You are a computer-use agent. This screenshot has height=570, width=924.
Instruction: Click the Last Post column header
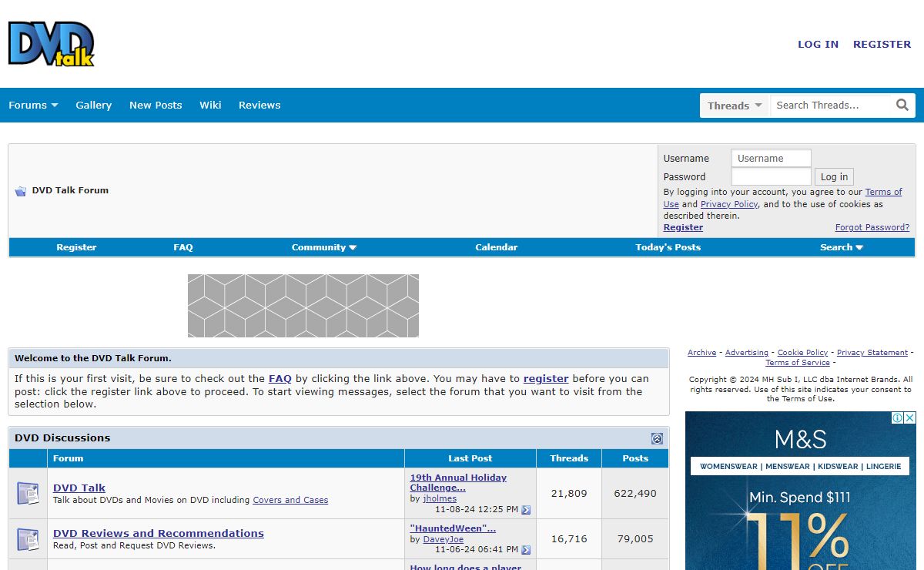pyautogui.click(x=470, y=458)
